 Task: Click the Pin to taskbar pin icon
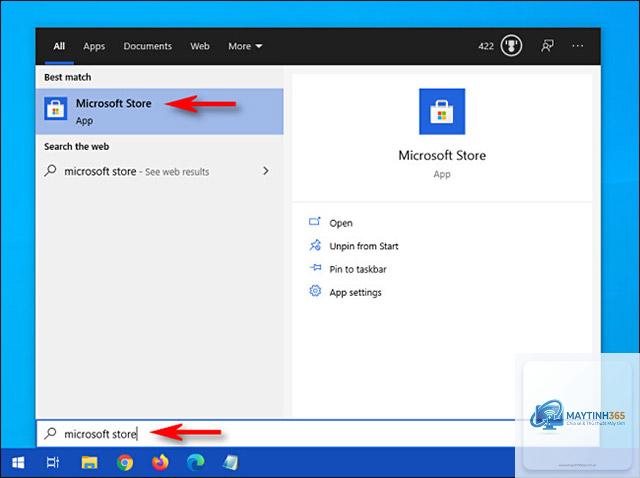315,268
